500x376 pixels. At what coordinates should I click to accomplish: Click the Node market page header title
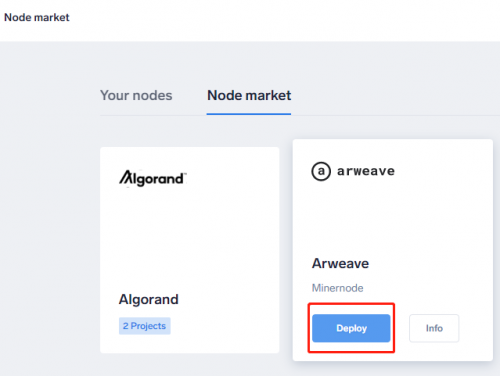tap(37, 17)
